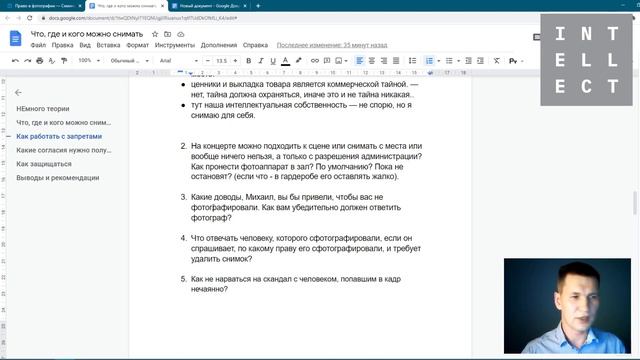The width and height of the screenshot is (640, 360).
Task: Move document using folder icon
Action: pos(167,34)
